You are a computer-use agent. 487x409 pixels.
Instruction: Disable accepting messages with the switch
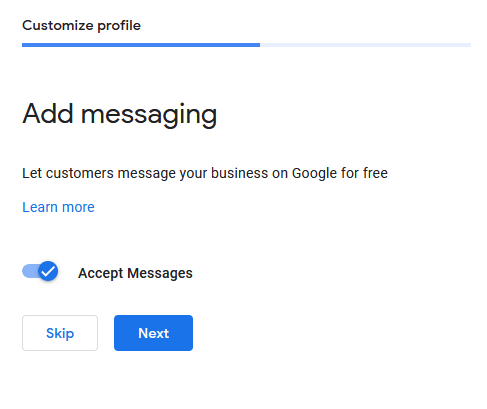40,271
